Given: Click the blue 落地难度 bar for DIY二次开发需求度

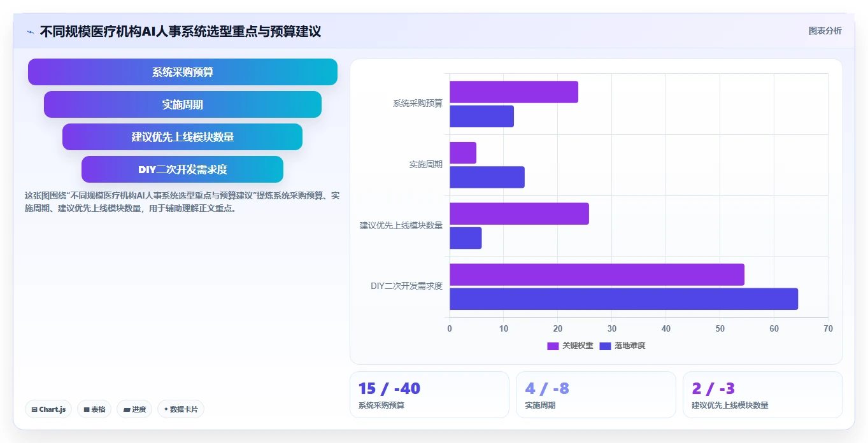Looking at the screenshot, I should pyautogui.click(x=623, y=299).
